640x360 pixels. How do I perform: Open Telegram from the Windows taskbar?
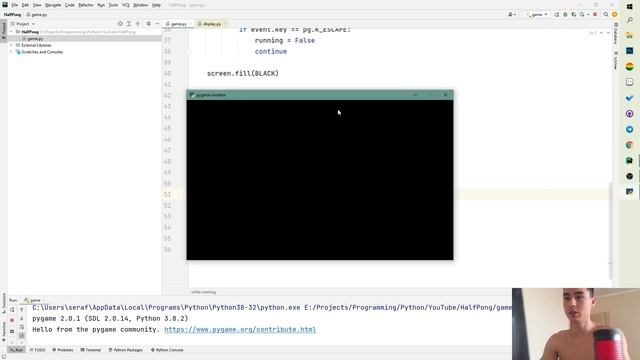coord(629,129)
